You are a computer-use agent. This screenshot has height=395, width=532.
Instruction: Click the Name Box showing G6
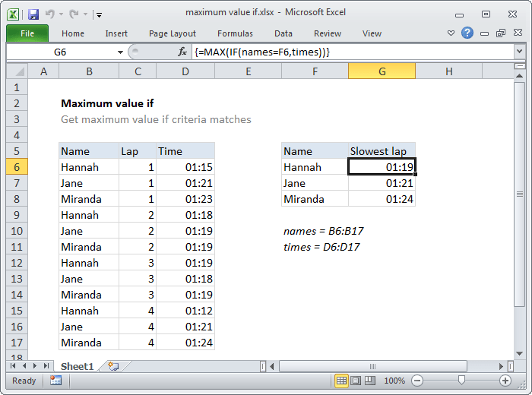[60, 52]
